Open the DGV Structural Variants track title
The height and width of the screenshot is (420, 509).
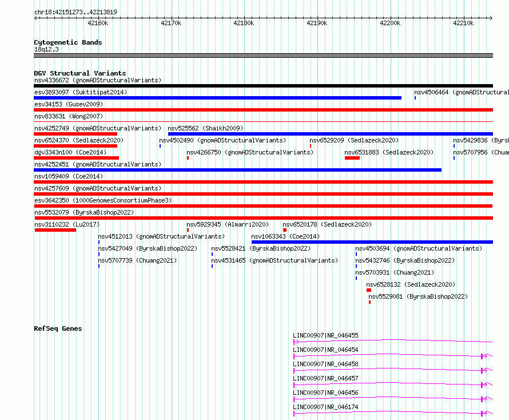point(80,73)
